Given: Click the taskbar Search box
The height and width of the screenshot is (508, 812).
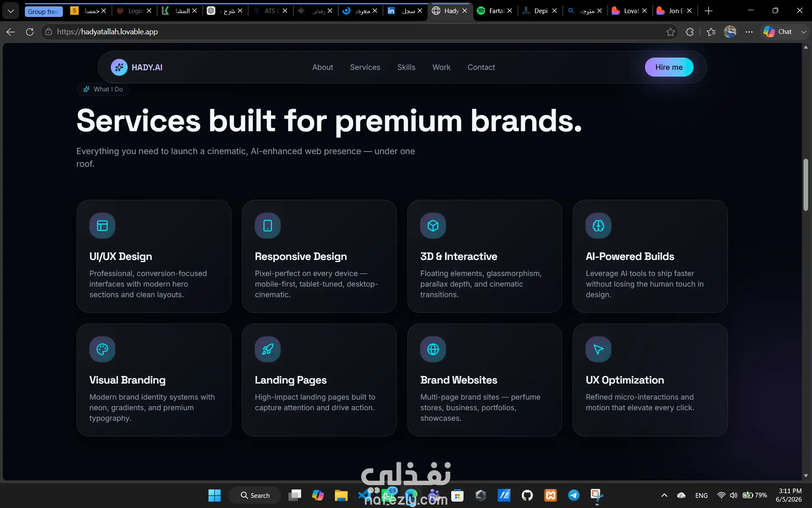Looking at the screenshot, I should [255, 495].
